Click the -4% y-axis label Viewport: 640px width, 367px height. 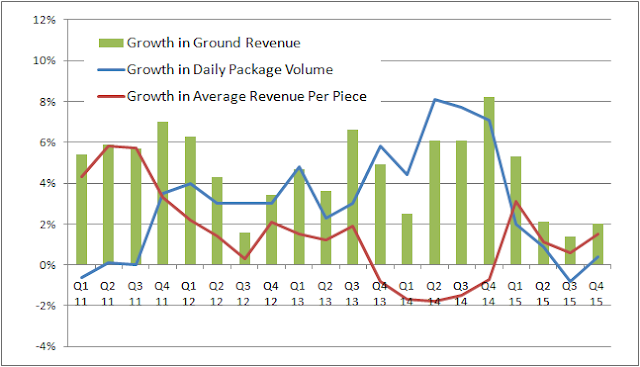click(46, 346)
